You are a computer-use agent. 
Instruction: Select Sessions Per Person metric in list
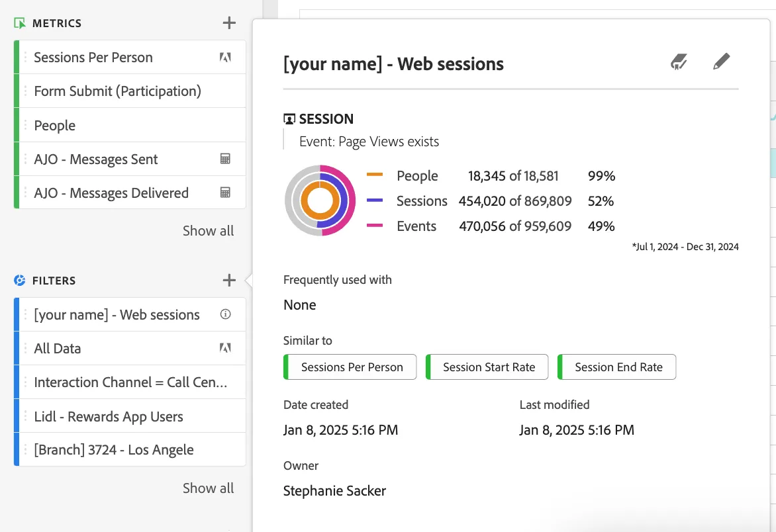[130, 58]
